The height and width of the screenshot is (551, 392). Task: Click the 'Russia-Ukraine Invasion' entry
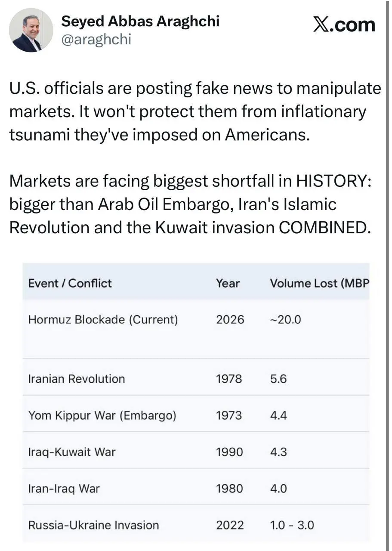93,525
